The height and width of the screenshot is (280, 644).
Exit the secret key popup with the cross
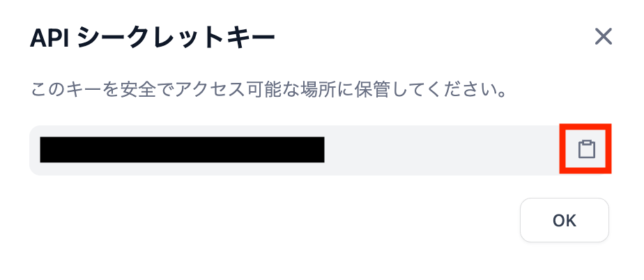604,37
